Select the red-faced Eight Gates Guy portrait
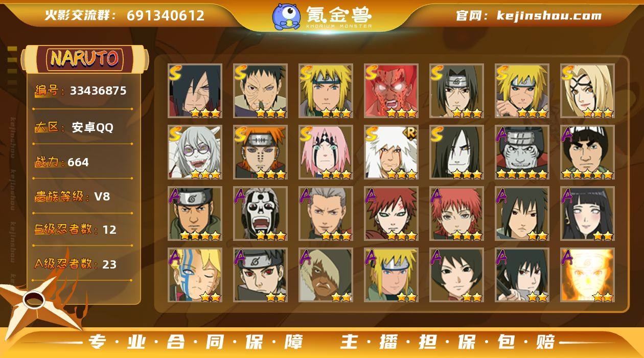Image resolution: width=644 pixels, height=358 pixels. 391,91
